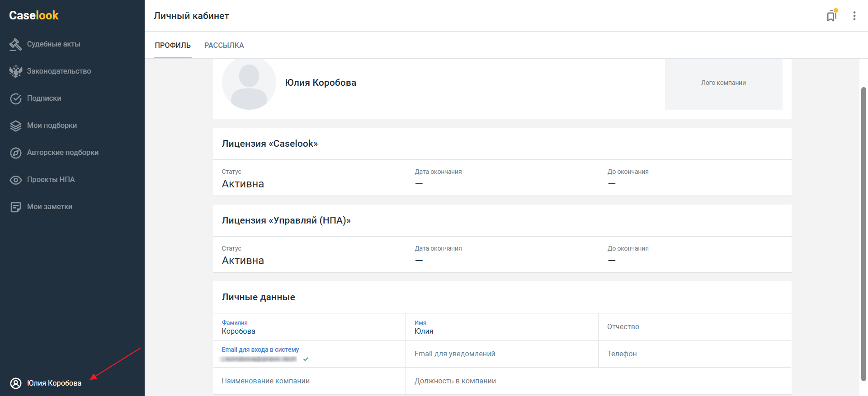The height and width of the screenshot is (396, 868).
Task: Click the gavel icon for Судебные акты
Action: pyautogui.click(x=15, y=44)
